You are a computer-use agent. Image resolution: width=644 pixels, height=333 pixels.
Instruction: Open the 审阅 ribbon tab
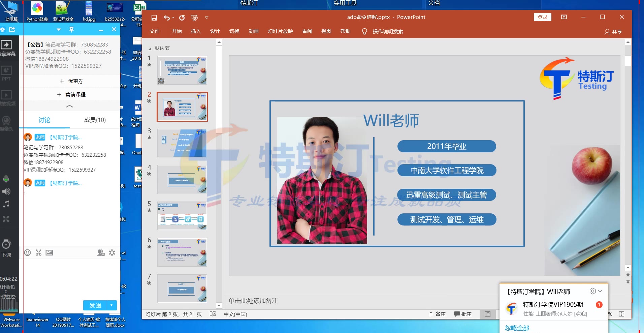(307, 31)
